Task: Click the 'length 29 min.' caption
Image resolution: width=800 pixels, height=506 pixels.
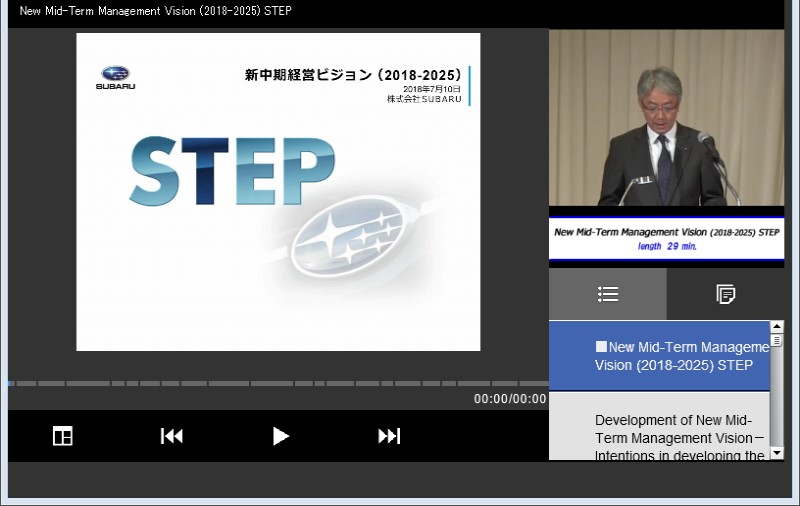Action: pos(667,246)
